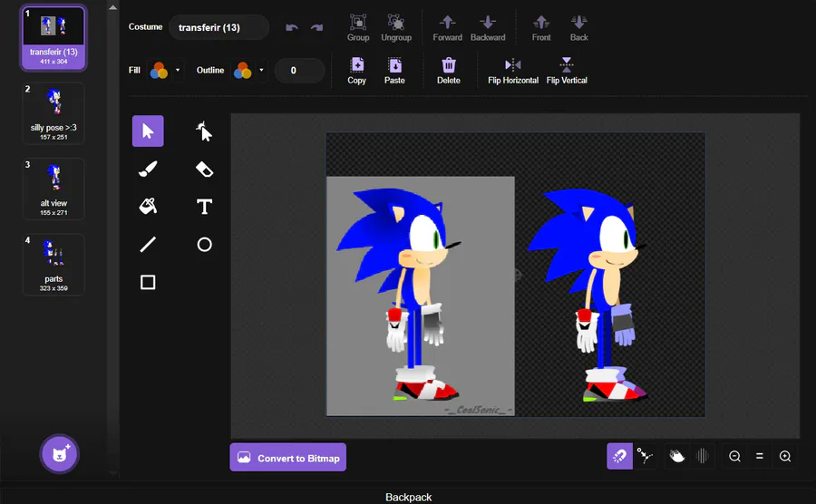Click the Ungroup button
Screen dimensions: 816x504
coord(396,27)
